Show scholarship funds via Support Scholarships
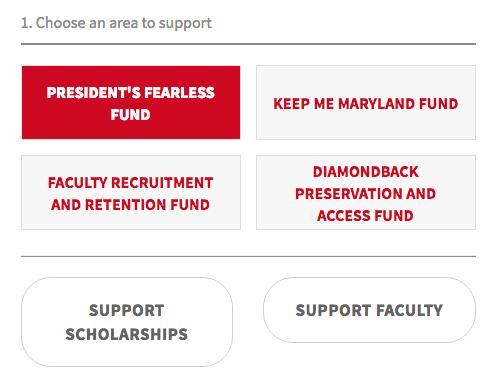 click(127, 322)
